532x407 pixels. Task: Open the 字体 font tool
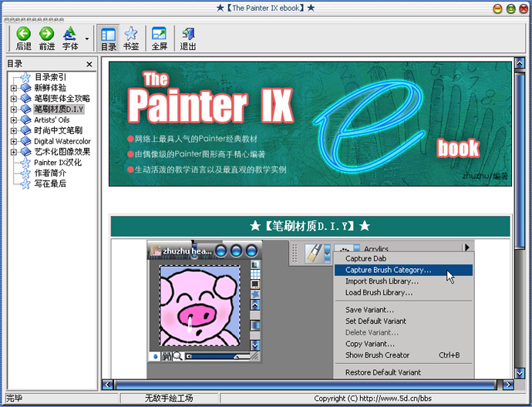(70, 39)
